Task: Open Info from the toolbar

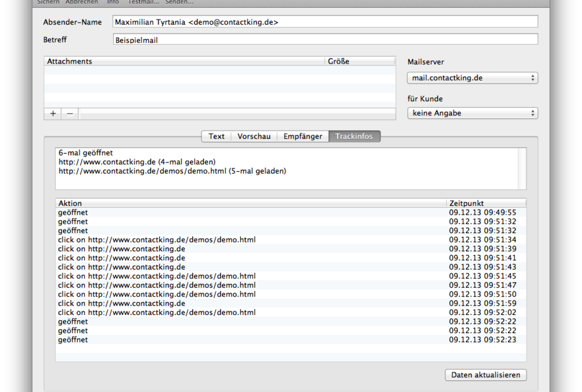Action: pos(113,2)
